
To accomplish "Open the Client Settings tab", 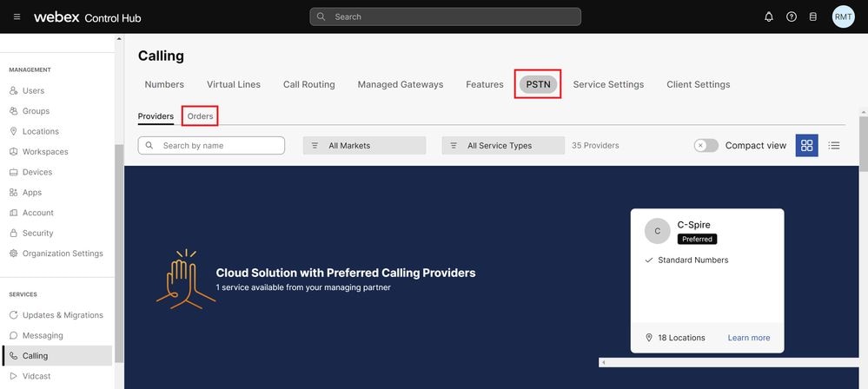I will 698,85.
